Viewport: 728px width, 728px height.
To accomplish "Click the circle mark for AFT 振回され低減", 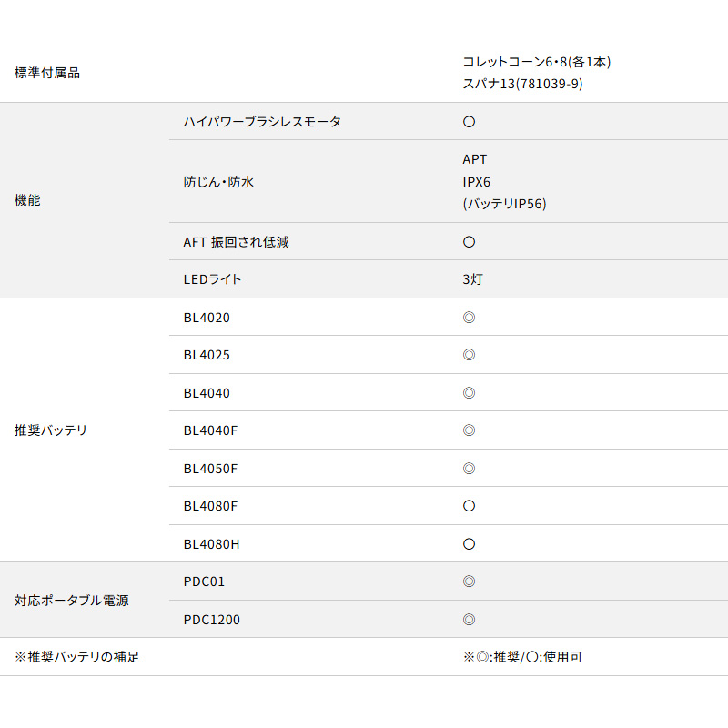I will click(x=469, y=242).
